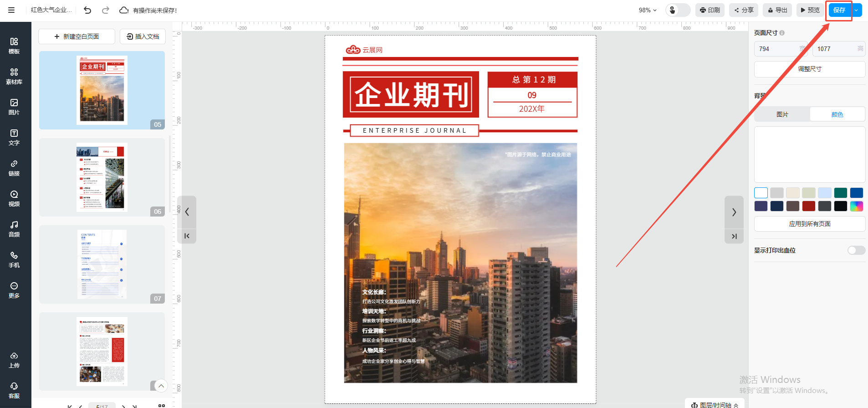Open dropdown arrow beside 保存 button
This screenshot has width=868, height=408.
click(857, 10)
